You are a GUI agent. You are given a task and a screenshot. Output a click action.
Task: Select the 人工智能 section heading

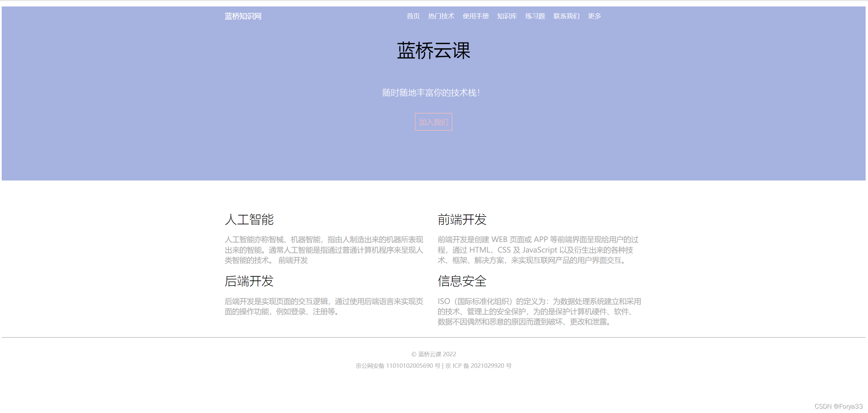(x=249, y=220)
